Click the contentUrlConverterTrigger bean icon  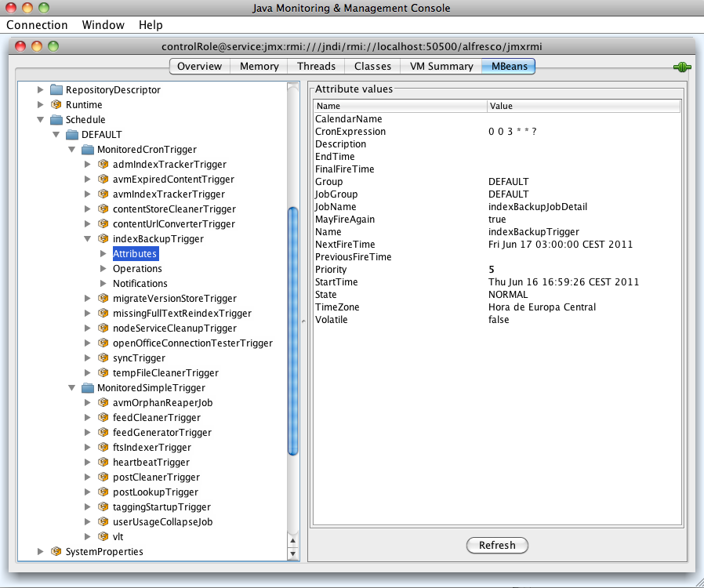[x=103, y=223]
